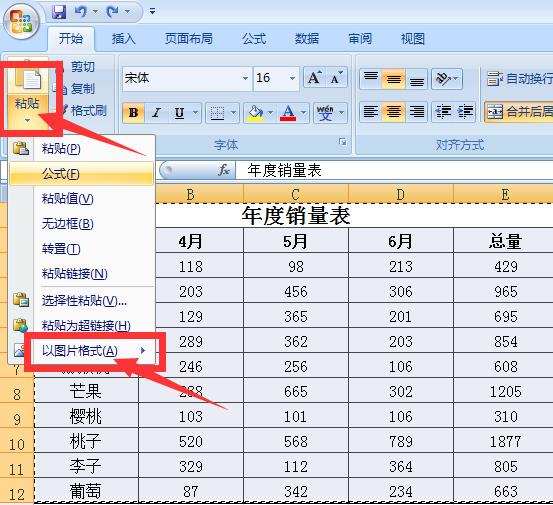Image resolution: width=553 pixels, height=505 pixels.
Task: Save the workbook with floppy icon
Action: click(59, 12)
